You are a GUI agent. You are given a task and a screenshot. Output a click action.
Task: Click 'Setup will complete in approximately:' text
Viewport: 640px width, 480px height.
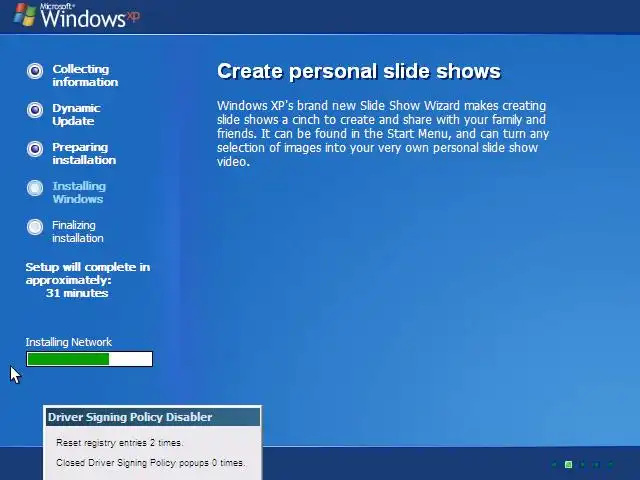[x=88, y=273]
